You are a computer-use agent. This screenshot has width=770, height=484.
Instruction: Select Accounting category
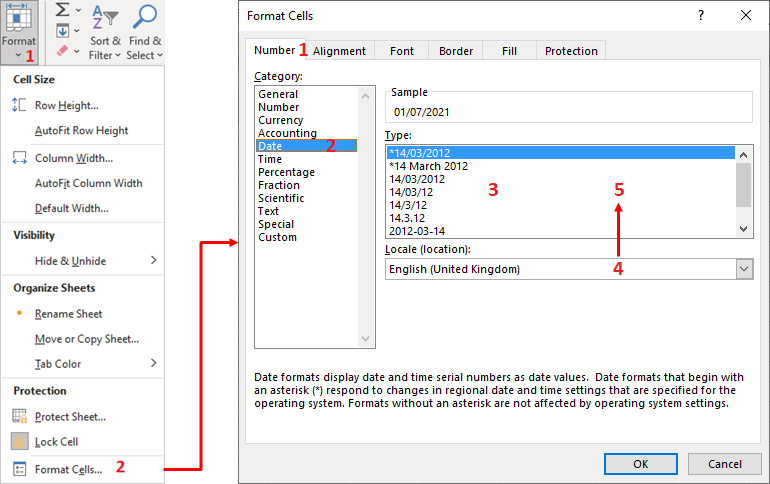pos(287,133)
